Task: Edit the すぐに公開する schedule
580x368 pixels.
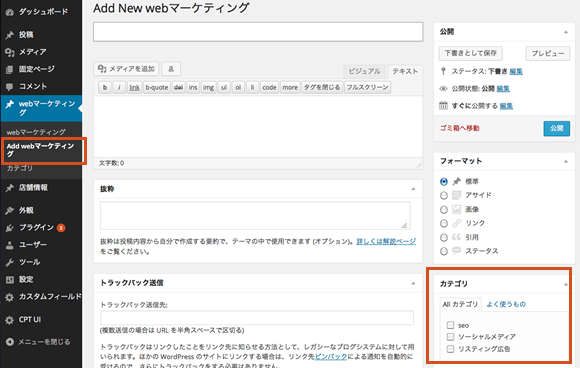Action: [x=506, y=106]
